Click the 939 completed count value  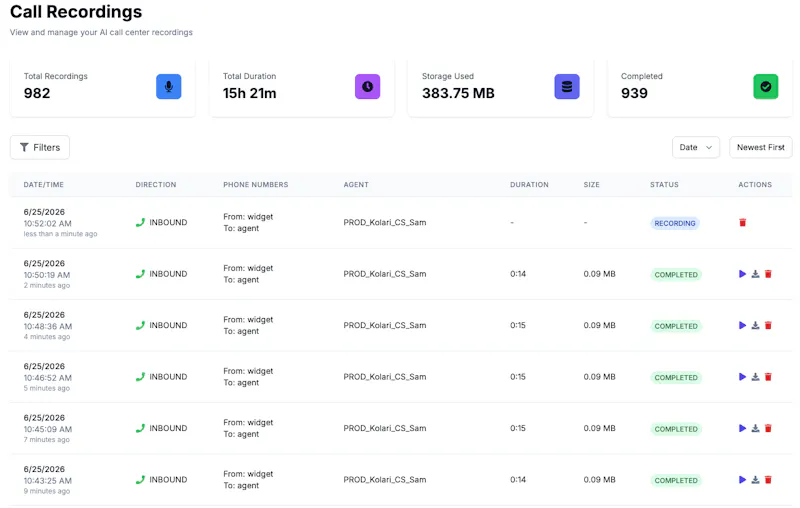pyautogui.click(x=634, y=93)
